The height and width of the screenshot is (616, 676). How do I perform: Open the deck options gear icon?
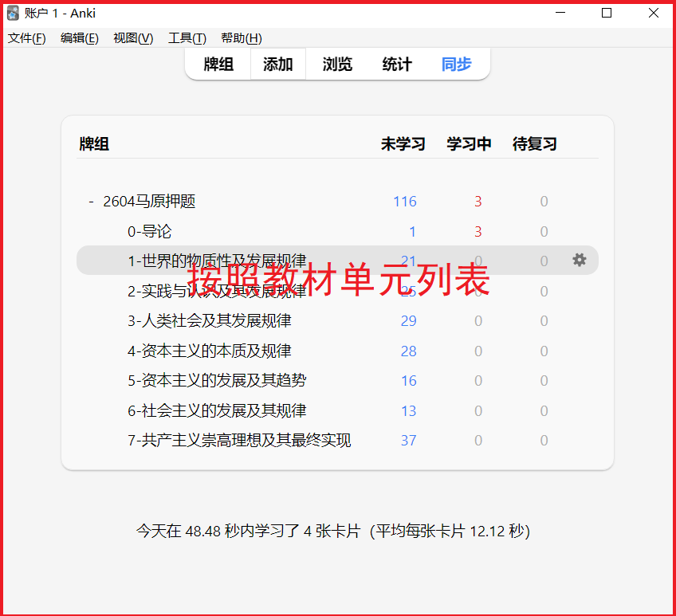[x=580, y=260]
